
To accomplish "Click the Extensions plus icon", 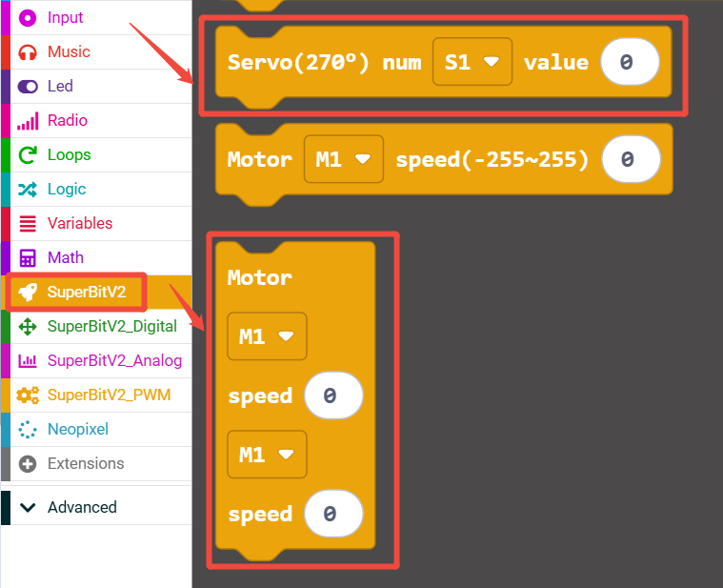I will 28,463.
